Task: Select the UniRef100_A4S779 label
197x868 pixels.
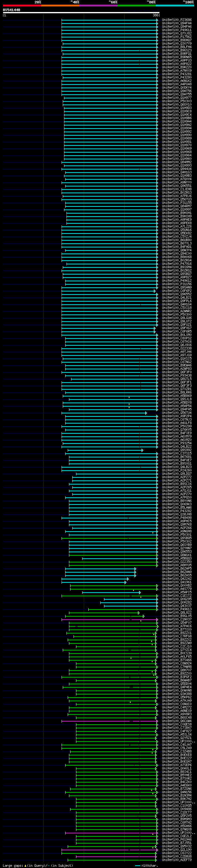Action: (177, 589)
